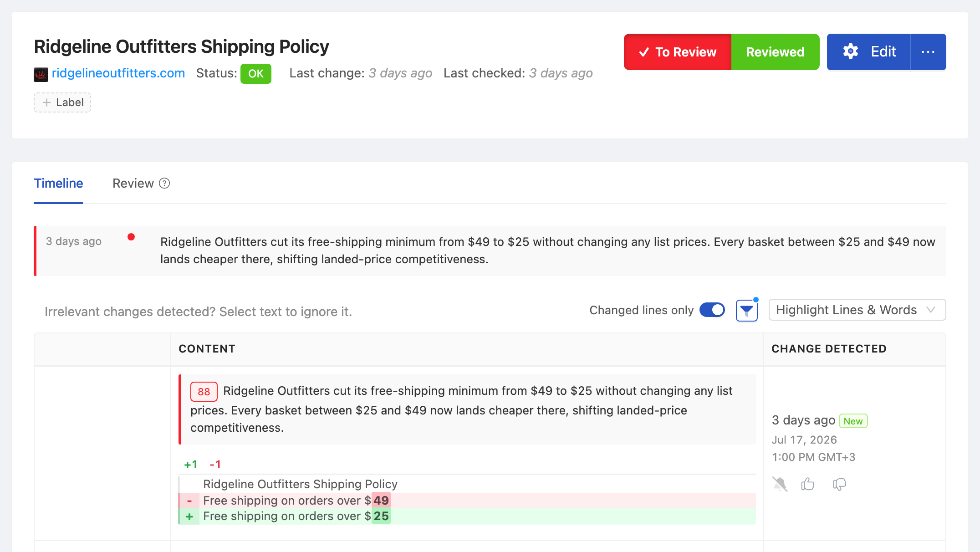The height and width of the screenshot is (552, 980).
Task: Click the thumbs up icon
Action: 808,484
